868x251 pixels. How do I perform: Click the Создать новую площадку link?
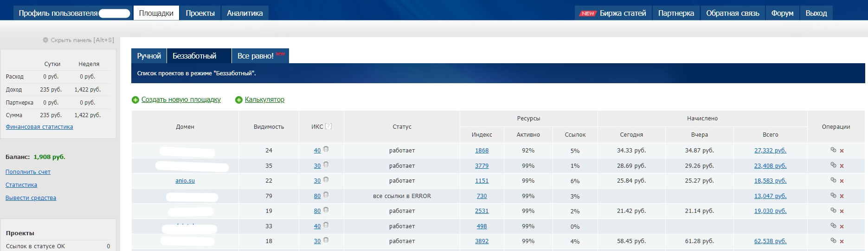(x=181, y=99)
